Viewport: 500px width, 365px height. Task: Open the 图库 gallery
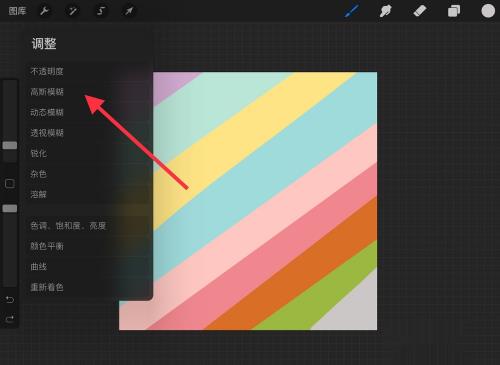[x=17, y=11]
